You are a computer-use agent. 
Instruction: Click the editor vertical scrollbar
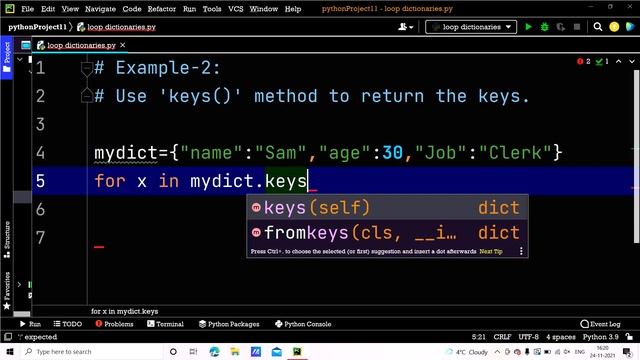[x=636, y=157]
